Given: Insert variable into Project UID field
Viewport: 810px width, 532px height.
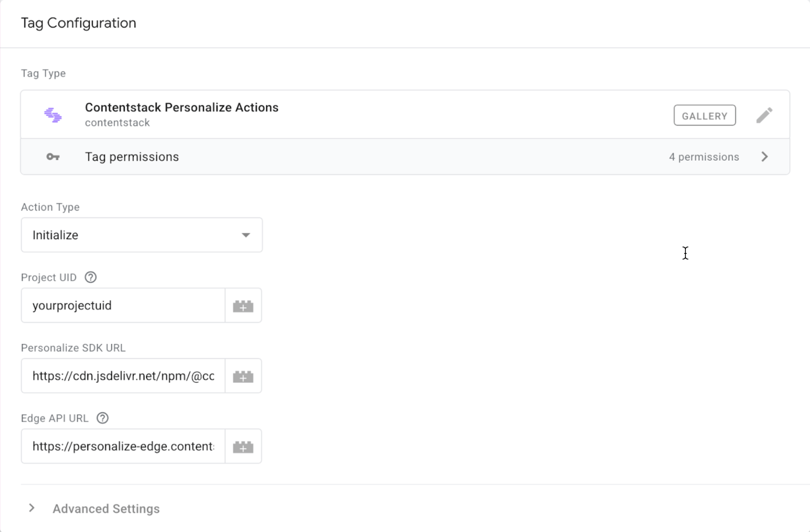Looking at the screenshot, I should (243, 305).
